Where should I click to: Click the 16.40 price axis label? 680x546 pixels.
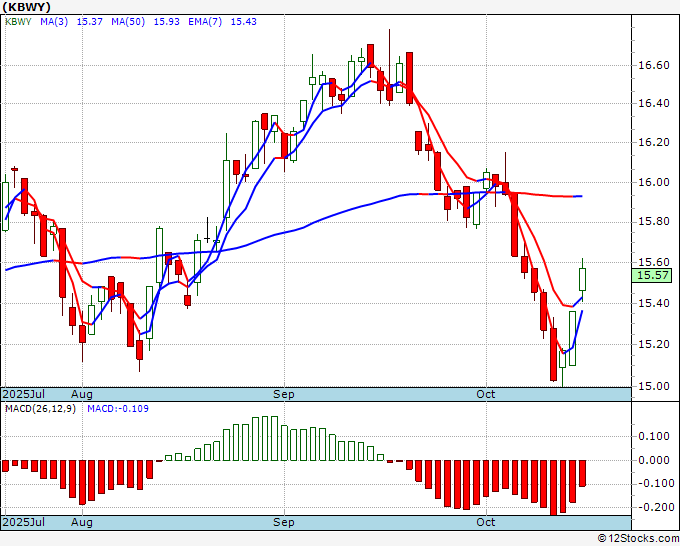[654, 103]
